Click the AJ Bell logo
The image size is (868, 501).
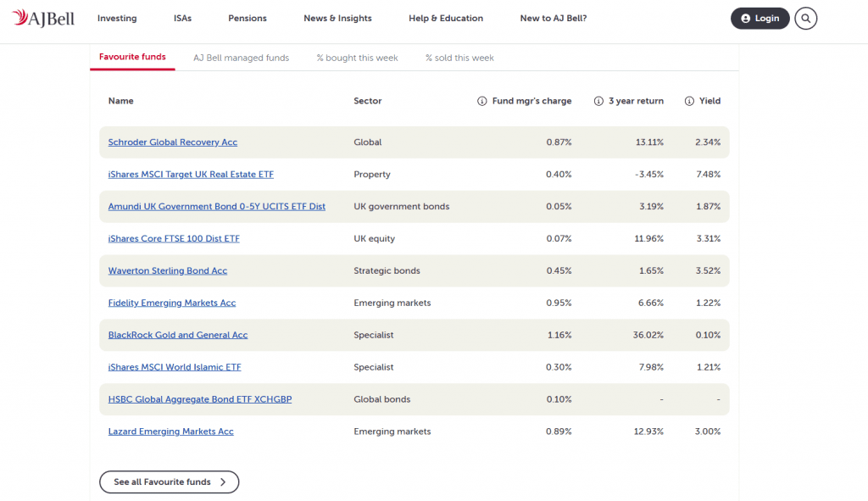click(43, 18)
